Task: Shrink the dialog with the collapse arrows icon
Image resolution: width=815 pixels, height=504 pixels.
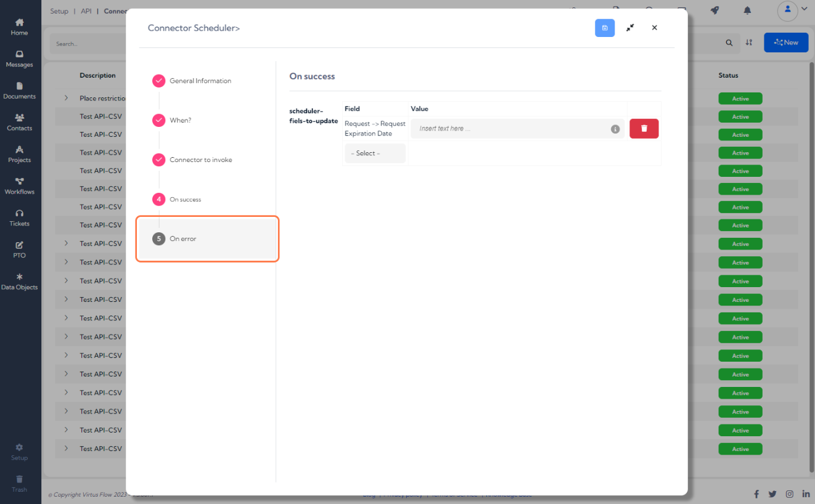Action: point(630,28)
